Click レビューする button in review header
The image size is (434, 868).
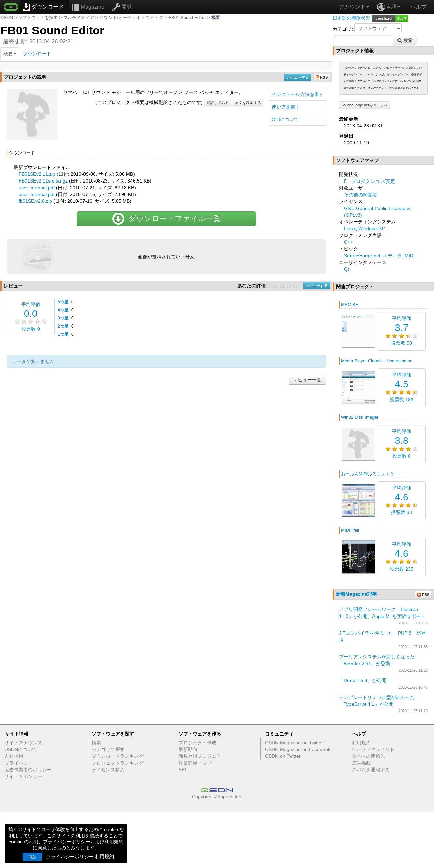[316, 286]
